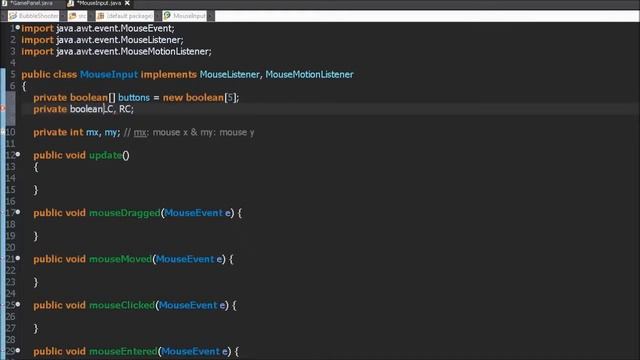640x360 pixels.
Task: Click line number 14 inside the update body
Action: [x=11, y=178]
